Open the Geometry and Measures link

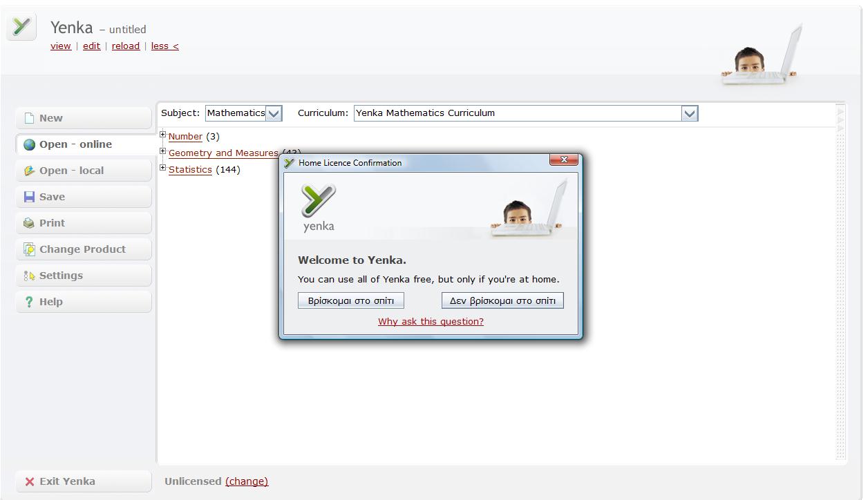click(223, 153)
